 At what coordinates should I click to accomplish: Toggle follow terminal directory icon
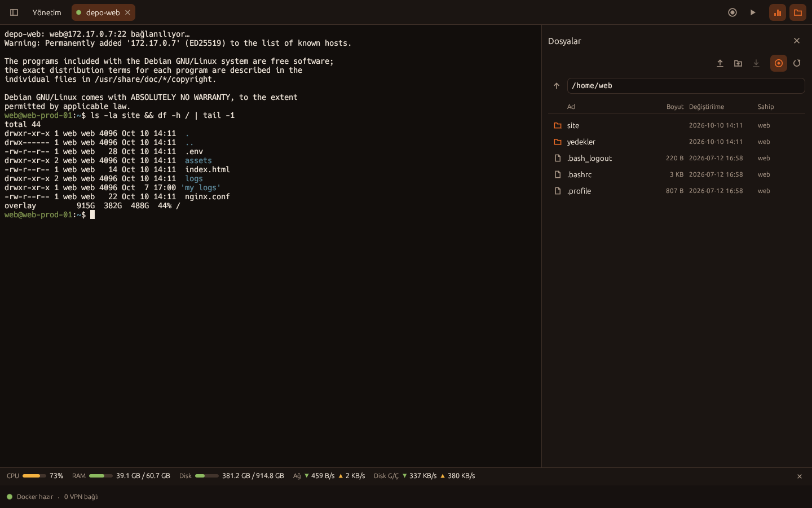[x=779, y=63]
